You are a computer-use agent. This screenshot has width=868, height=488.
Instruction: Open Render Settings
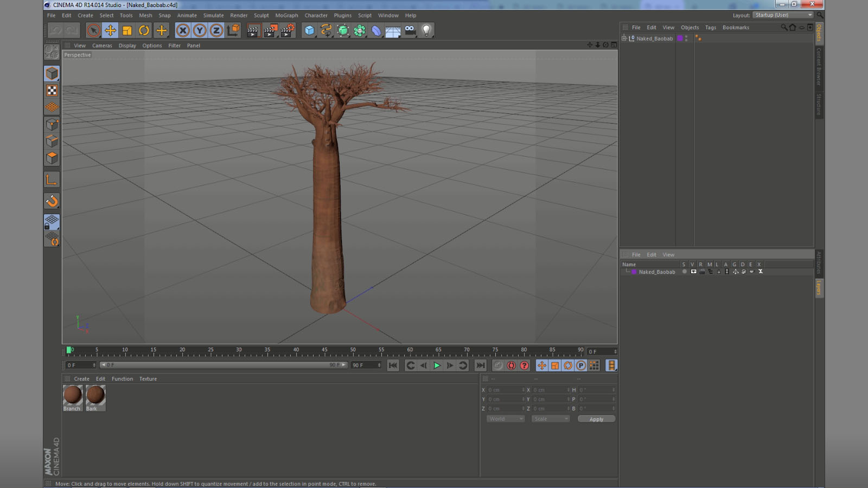[288, 30]
